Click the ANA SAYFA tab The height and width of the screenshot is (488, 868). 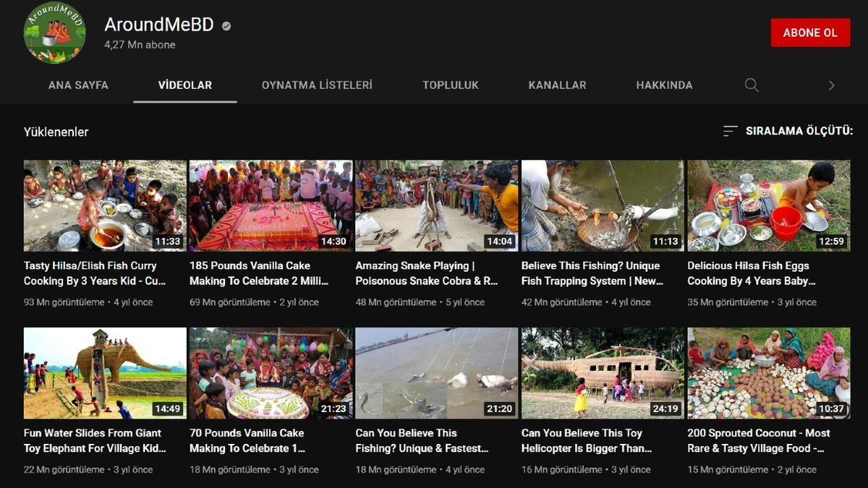tap(77, 85)
